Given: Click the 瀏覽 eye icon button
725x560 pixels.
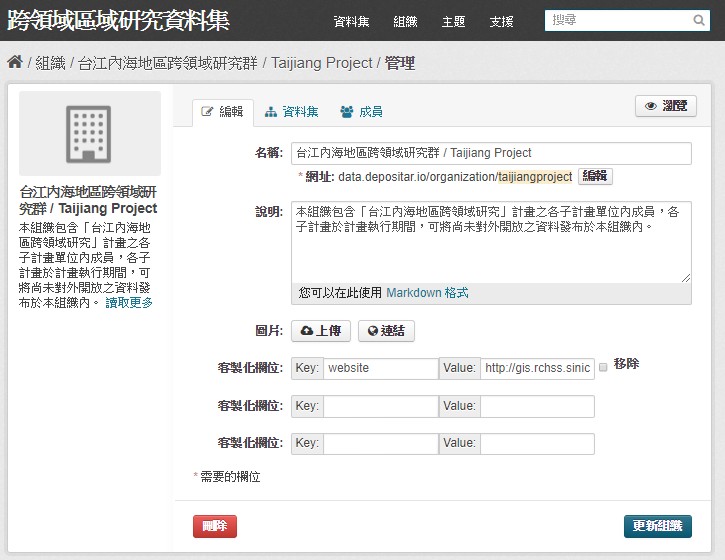Looking at the screenshot, I should (666, 106).
